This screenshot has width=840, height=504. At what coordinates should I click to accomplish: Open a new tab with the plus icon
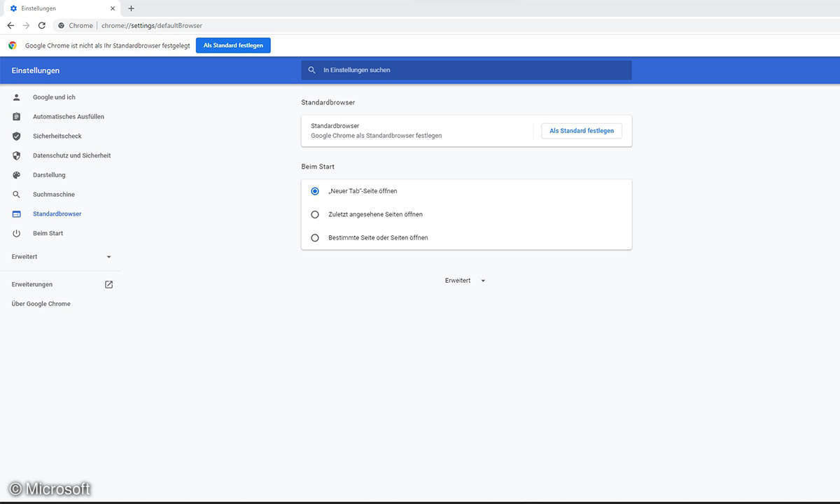coord(131,8)
